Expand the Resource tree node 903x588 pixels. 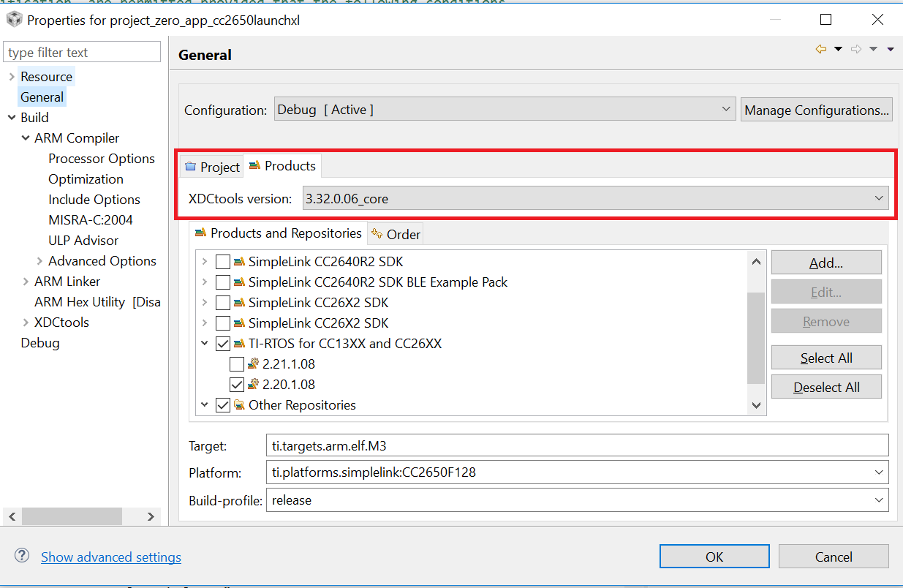[x=12, y=76]
